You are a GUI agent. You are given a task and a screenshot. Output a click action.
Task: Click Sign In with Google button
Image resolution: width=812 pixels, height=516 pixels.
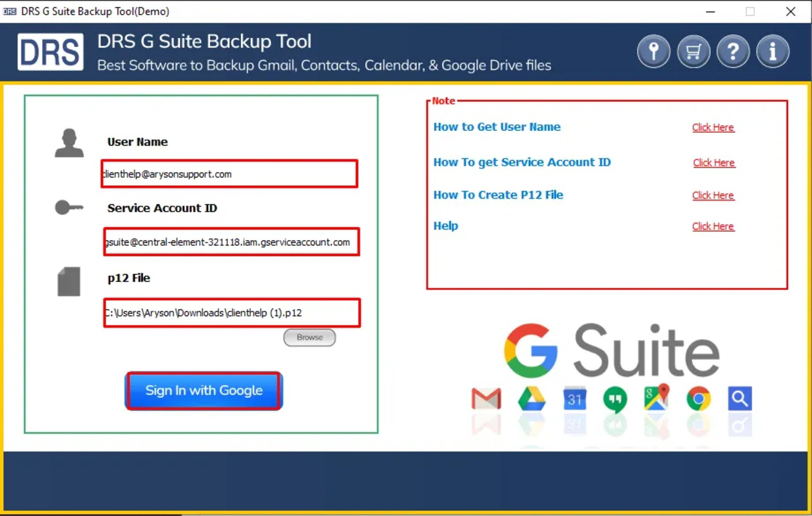(204, 390)
